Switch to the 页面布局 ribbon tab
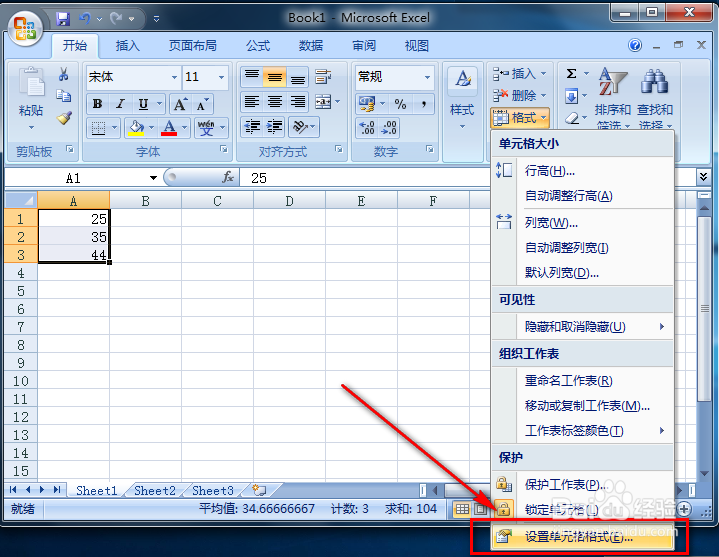 (x=193, y=45)
